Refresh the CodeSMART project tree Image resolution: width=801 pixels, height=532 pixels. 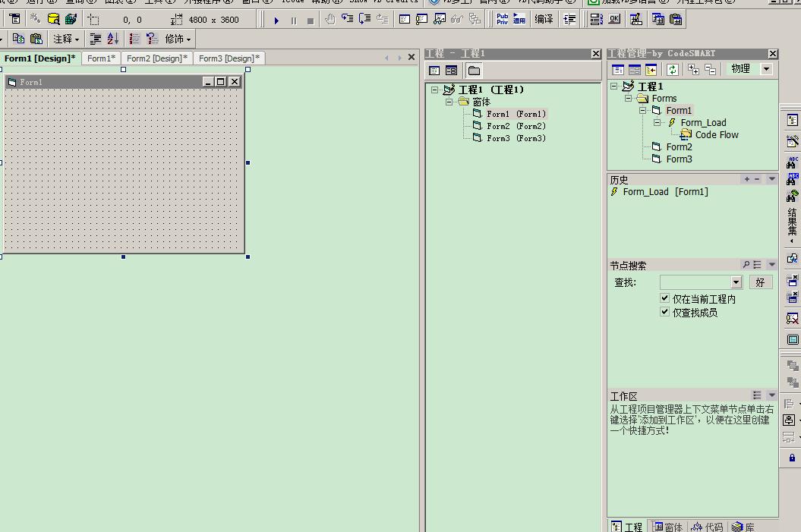tap(673, 69)
